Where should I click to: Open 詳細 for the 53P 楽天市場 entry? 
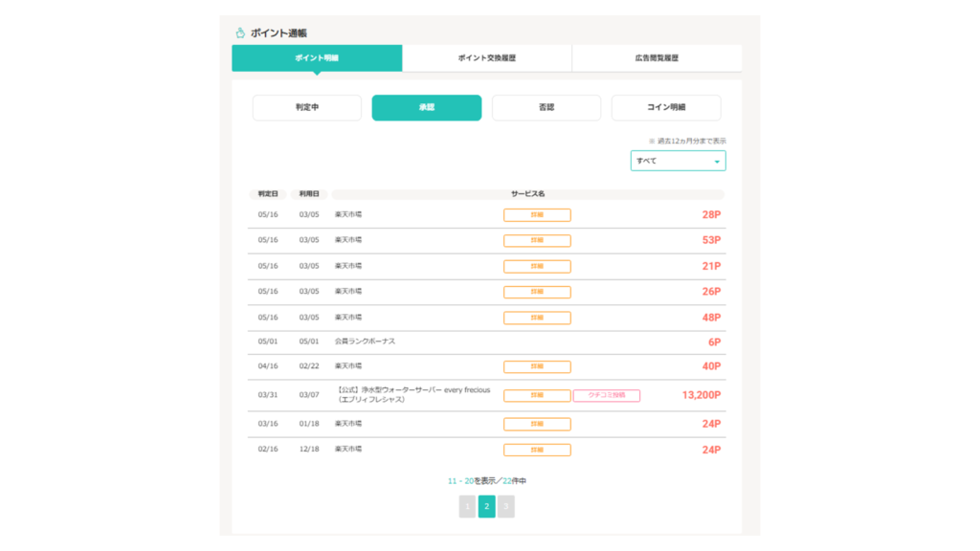coord(537,241)
